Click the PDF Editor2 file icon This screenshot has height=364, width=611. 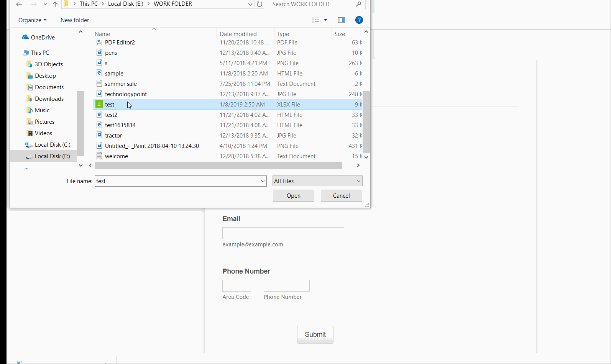tap(99, 42)
